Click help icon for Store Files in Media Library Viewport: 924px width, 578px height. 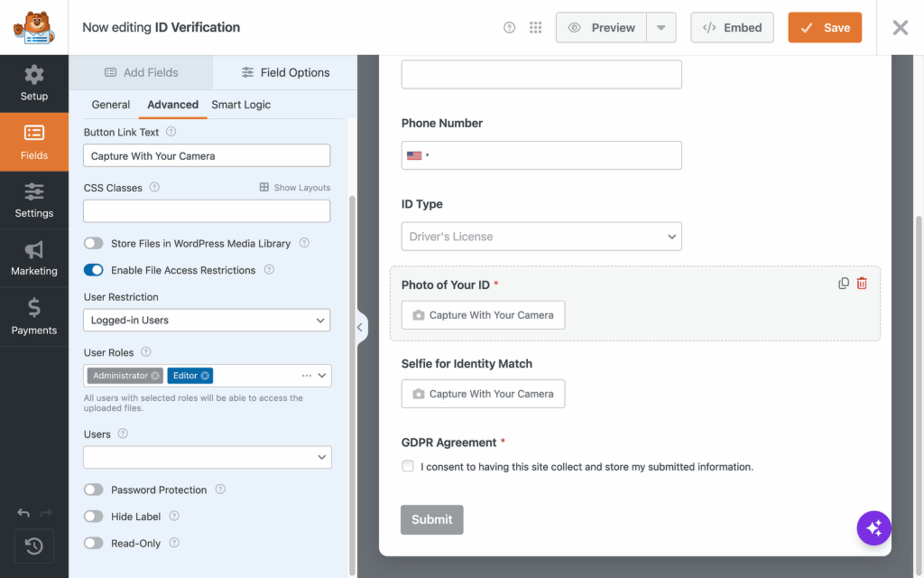coord(304,242)
